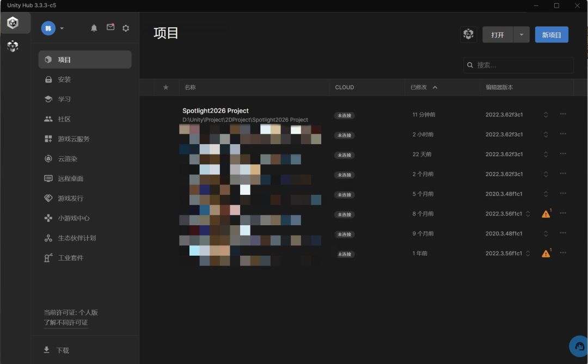Open preferences via the gear icon

(x=126, y=28)
